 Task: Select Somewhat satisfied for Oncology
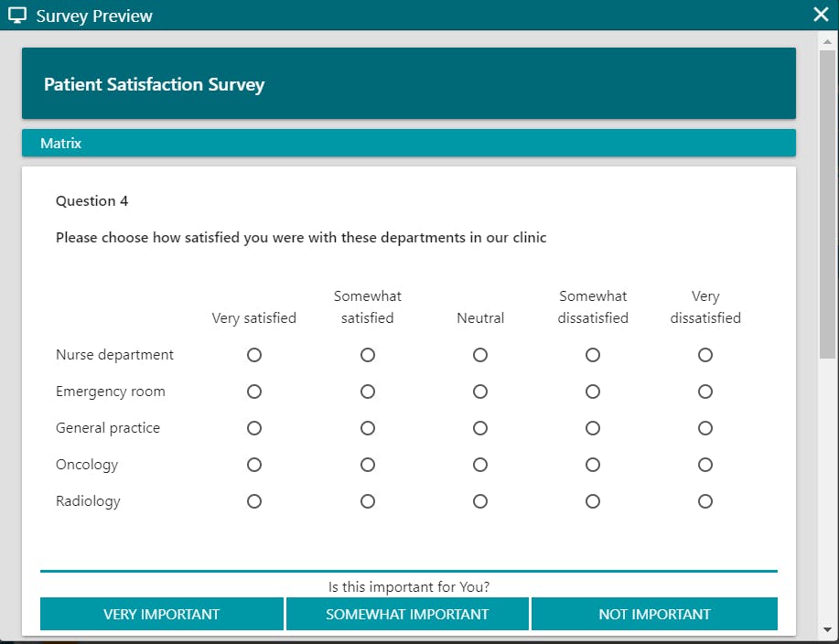(368, 465)
